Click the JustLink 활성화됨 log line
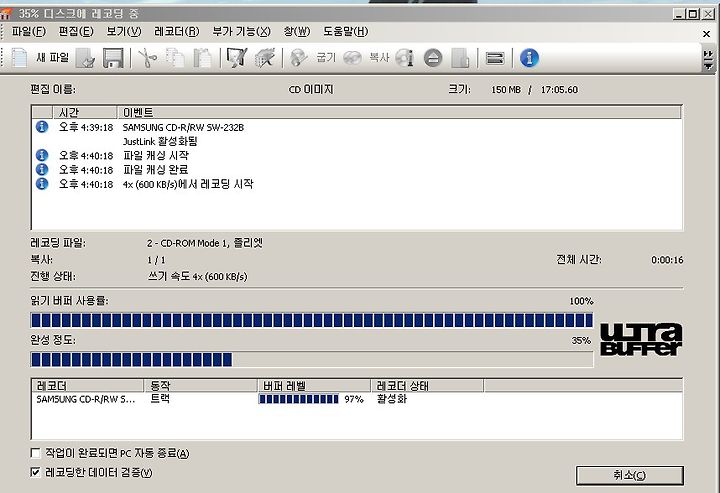The width and height of the screenshot is (720, 493). click(160, 141)
